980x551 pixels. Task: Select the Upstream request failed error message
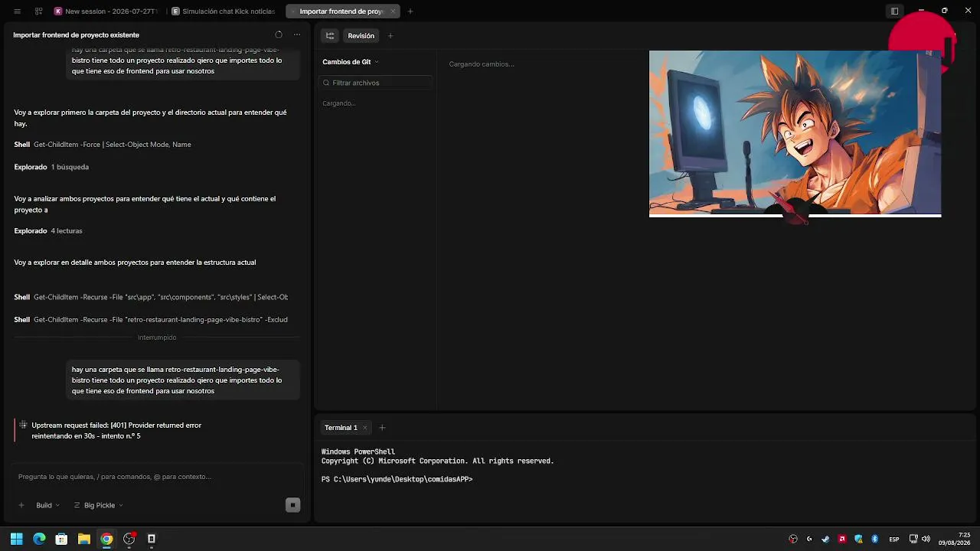pyautogui.click(x=116, y=425)
